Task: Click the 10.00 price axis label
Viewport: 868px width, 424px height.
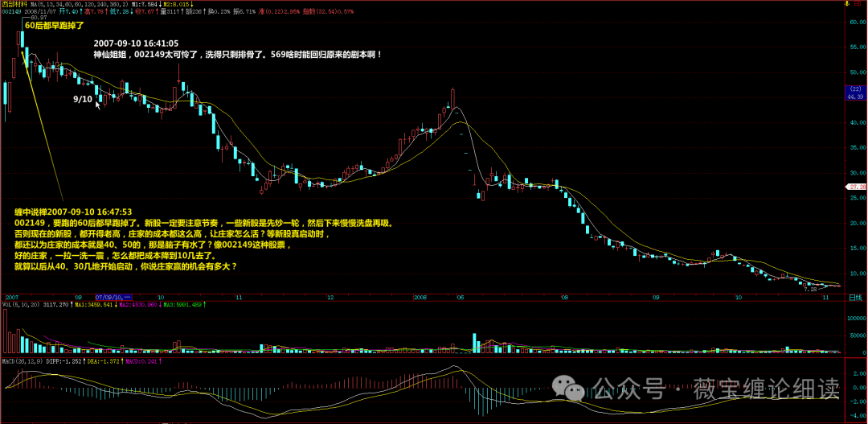Action: pos(858,274)
